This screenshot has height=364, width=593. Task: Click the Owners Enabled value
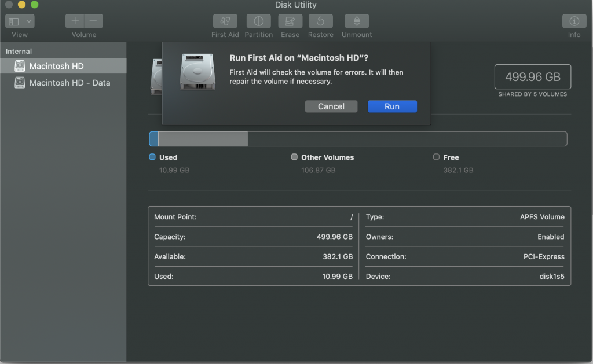[x=551, y=237]
